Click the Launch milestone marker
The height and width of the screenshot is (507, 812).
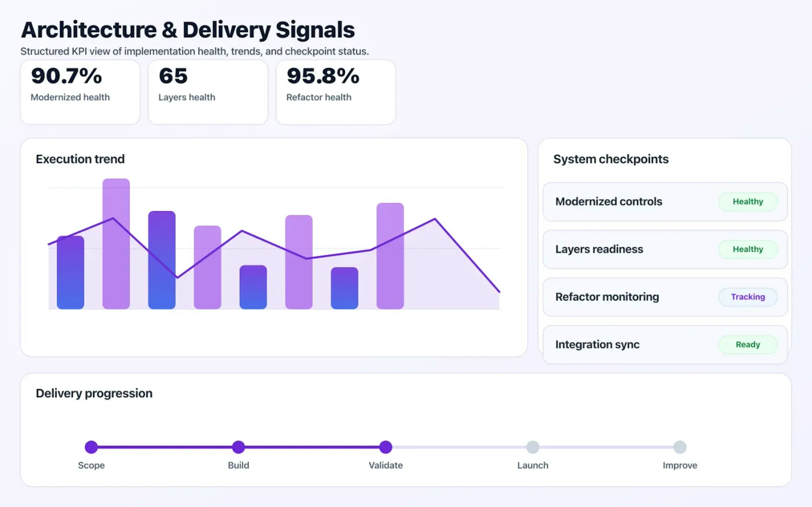click(x=533, y=447)
